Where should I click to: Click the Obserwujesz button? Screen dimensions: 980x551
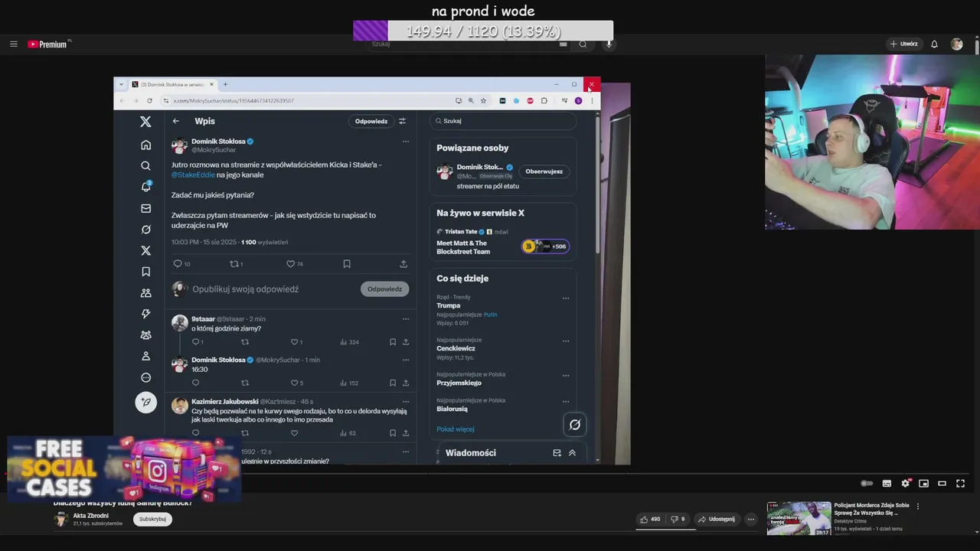[544, 171]
